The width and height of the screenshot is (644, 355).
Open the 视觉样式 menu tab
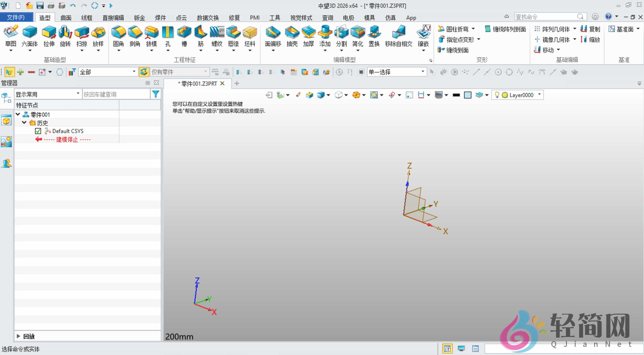tap(301, 18)
